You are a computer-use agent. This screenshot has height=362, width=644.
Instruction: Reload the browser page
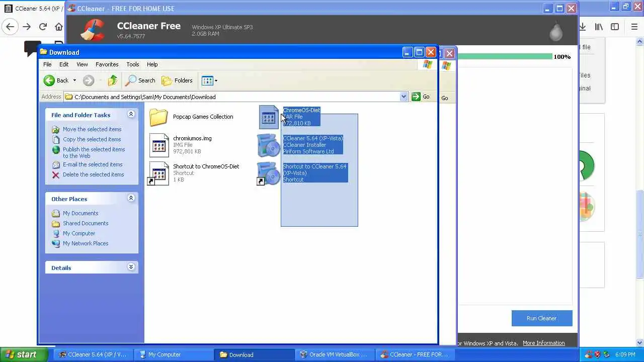43,27
